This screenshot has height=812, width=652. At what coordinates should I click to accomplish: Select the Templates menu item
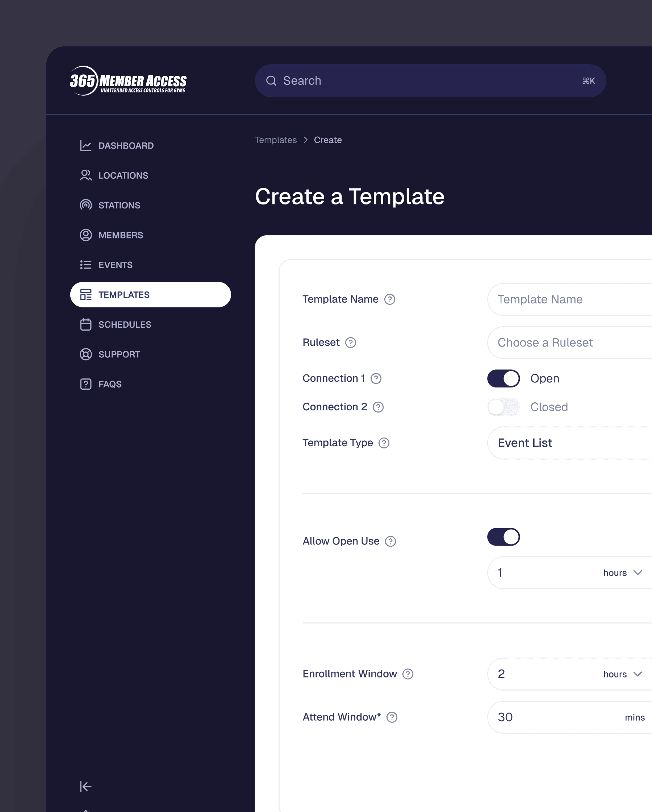(150, 294)
